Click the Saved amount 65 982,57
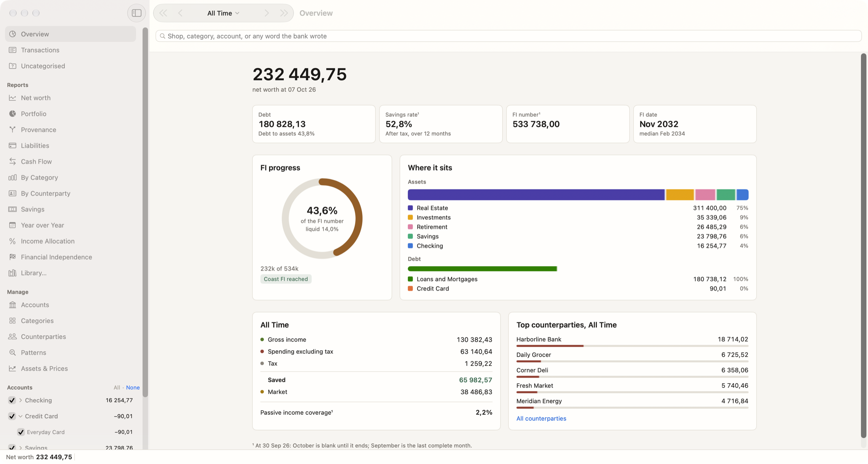Viewport: 868px width, 464px height. pyautogui.click(x=475, y=380)
